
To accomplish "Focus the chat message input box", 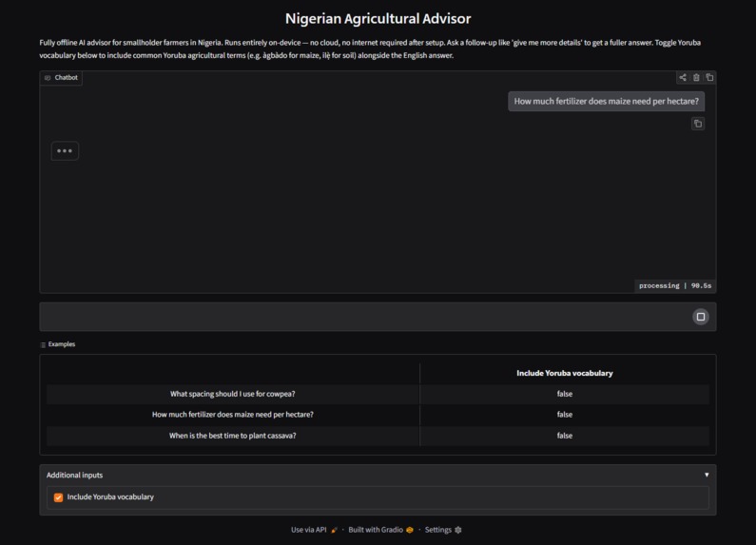I will 365,317.
